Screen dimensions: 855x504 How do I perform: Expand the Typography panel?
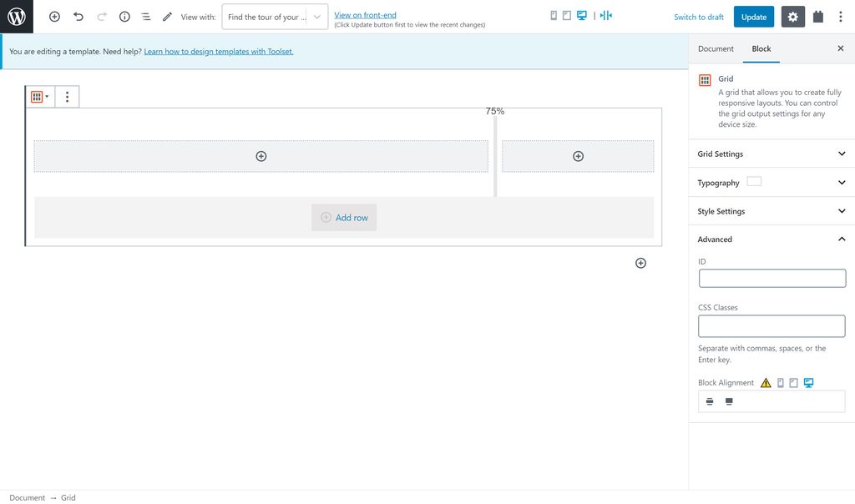pyautogui.click(x=772, y=183)
